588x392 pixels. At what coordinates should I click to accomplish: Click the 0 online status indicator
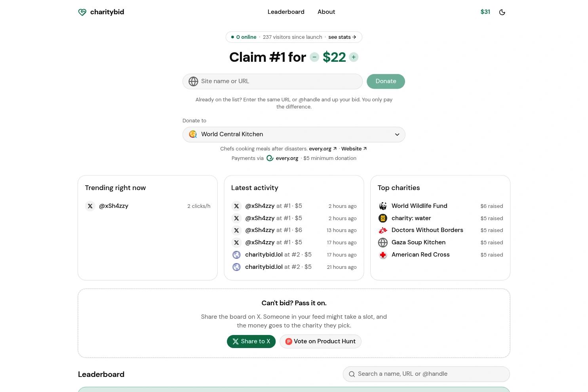point(244,37)
